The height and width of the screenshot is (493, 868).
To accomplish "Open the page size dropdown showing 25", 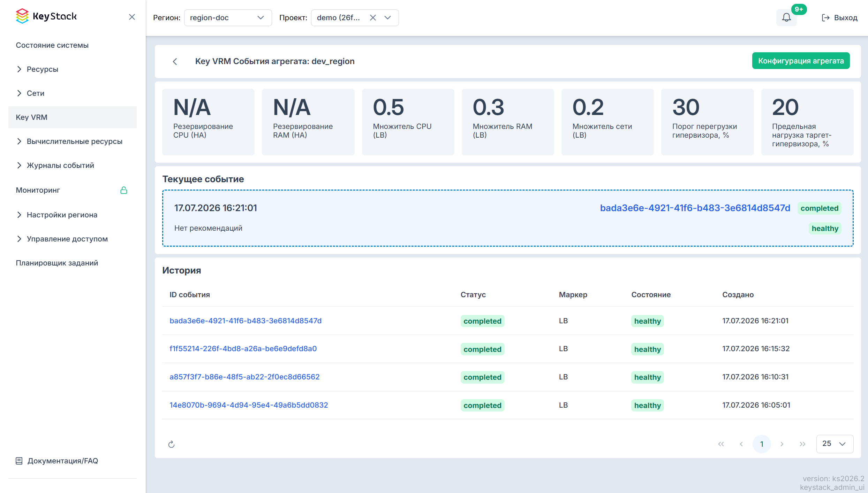I will [835, 444].
